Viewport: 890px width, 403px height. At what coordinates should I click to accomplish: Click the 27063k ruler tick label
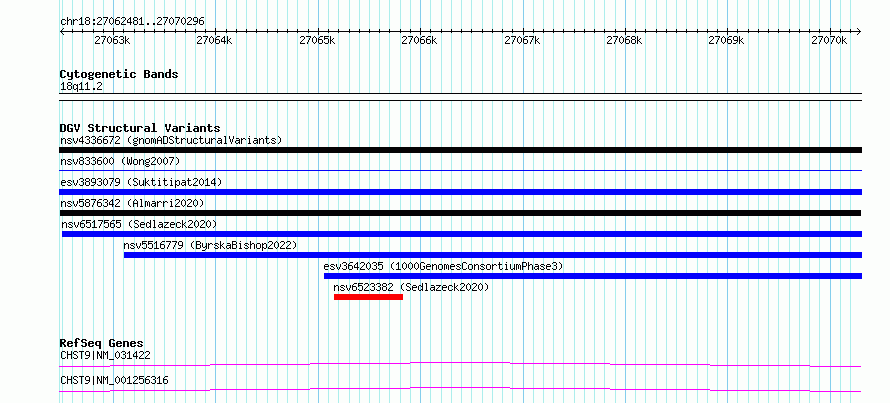click(x=112, y=40)
